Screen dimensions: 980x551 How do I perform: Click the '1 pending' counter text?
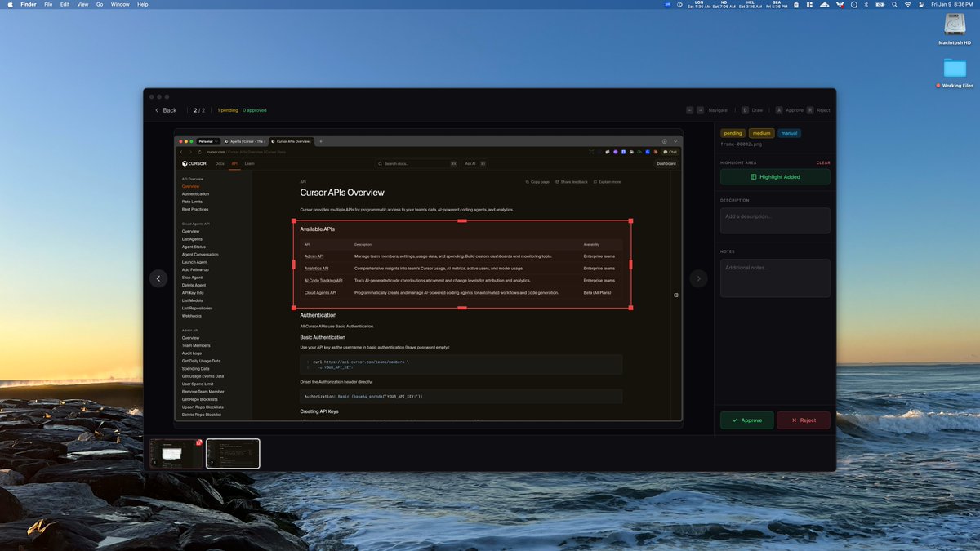(228, 110)
